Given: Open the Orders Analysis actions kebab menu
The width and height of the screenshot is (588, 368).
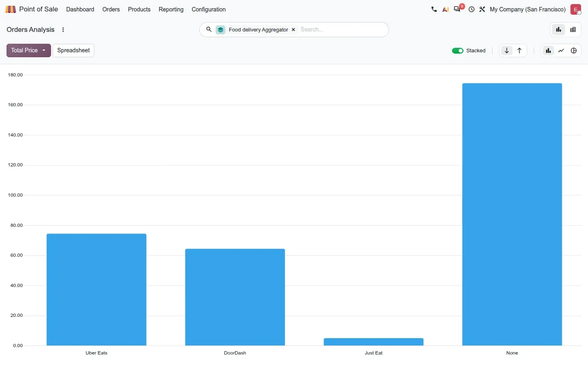Looking at the screenshot, I should pos(63,30).
